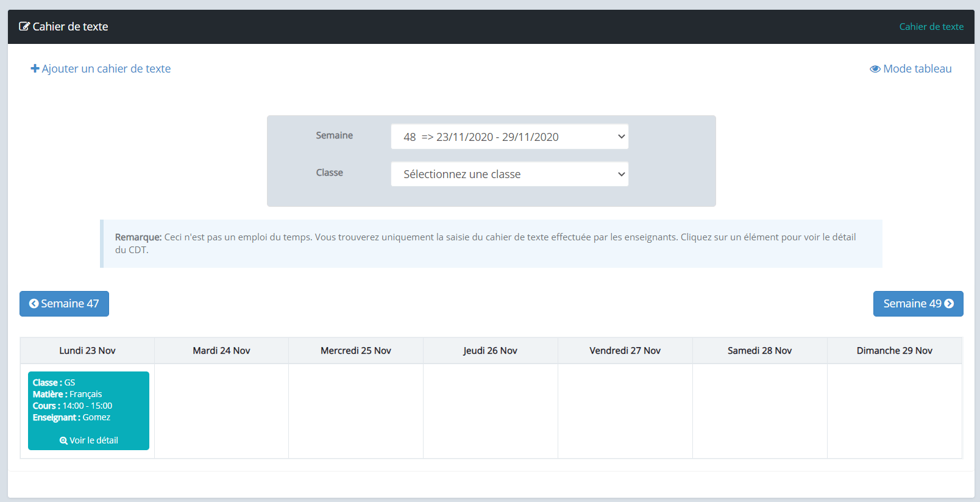The width and height of the screenshot is (980, 502).
Task: Click the plus icon to add cahier
Action: point(35,69)
